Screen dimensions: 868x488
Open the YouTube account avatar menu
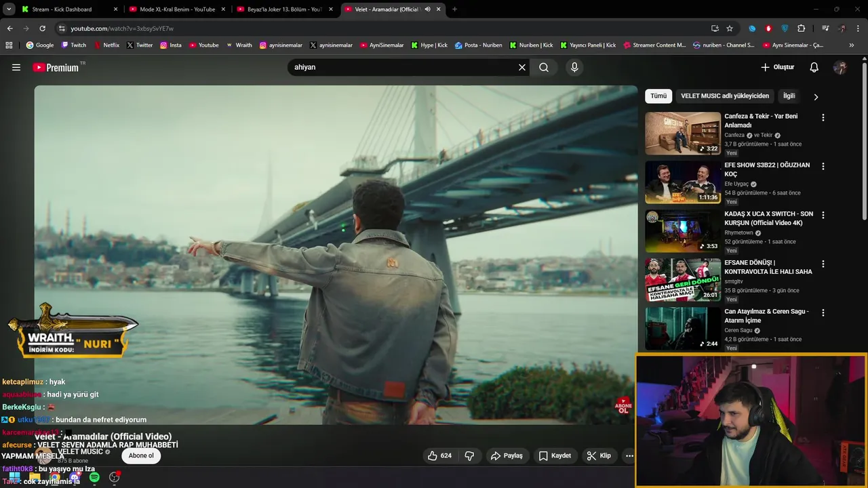pos(840,67)
